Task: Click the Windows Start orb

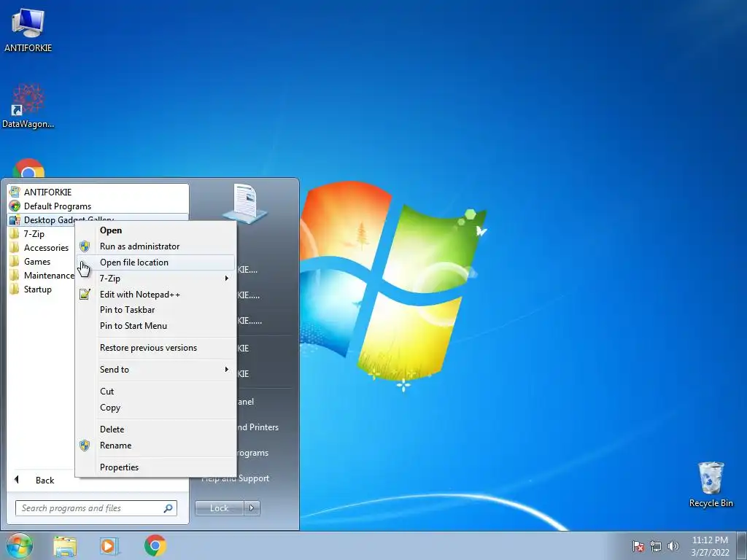Action: [19, 545]
